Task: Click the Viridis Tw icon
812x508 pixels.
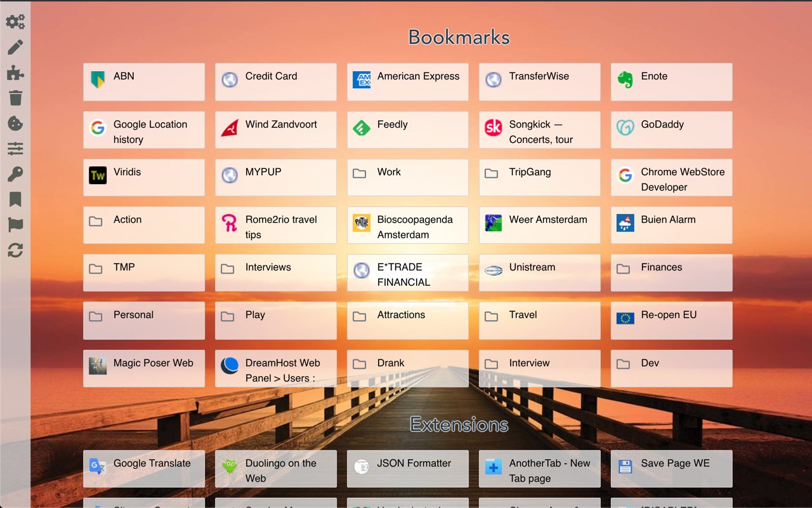Action: click(x=98, y=175)
